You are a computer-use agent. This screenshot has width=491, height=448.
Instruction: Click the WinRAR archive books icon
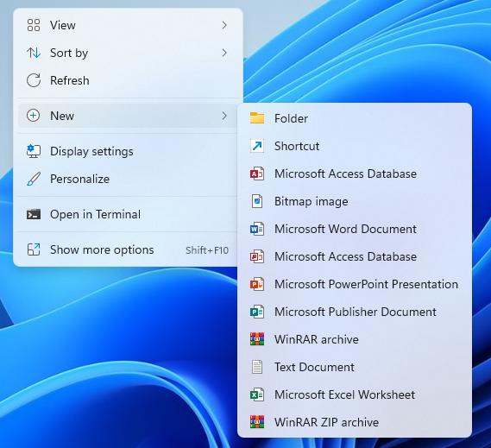(x=257, y=339)
